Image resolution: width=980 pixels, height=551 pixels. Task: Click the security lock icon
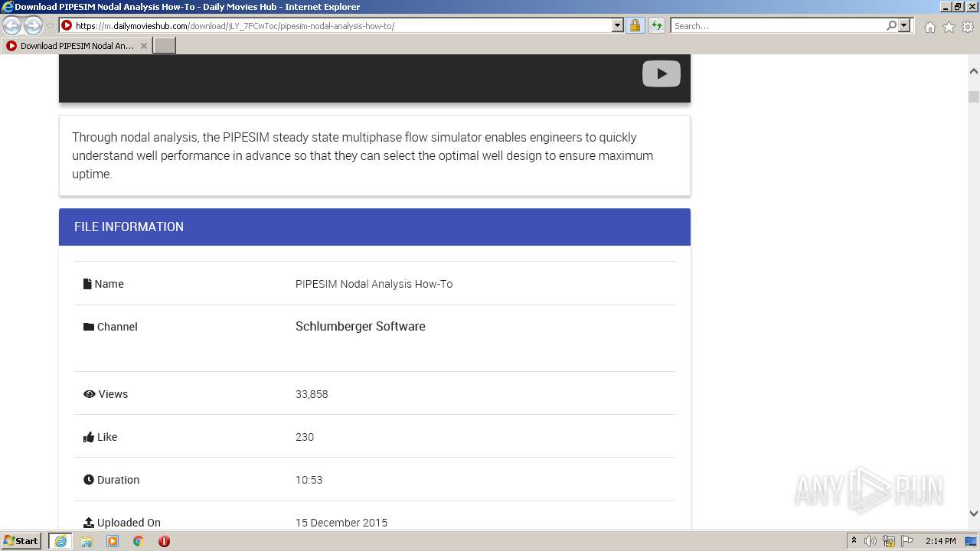635,25
